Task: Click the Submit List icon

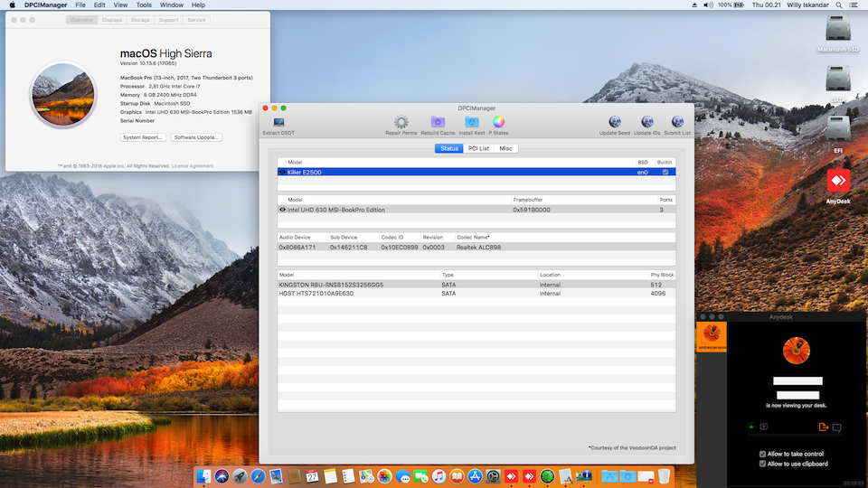Action: pyautogui.click(x=677, y=122)
